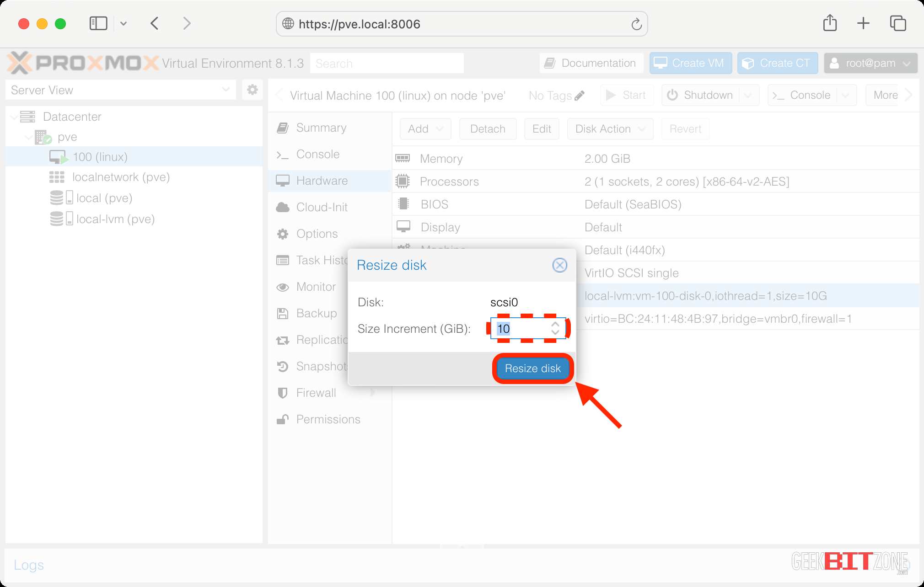Viewport: 924px width, 587px height.
Task: Click the Create VM button
Action: (690, 63)
